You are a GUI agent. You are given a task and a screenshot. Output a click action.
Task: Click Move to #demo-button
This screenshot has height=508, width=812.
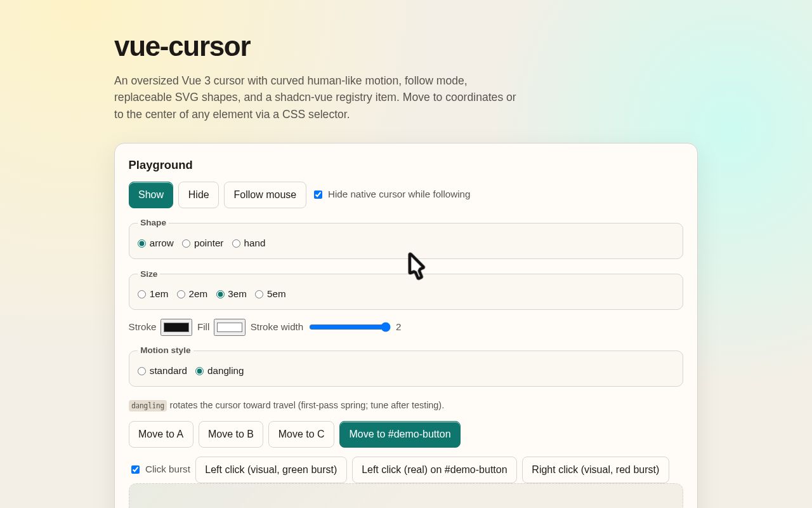pos(400,434)
